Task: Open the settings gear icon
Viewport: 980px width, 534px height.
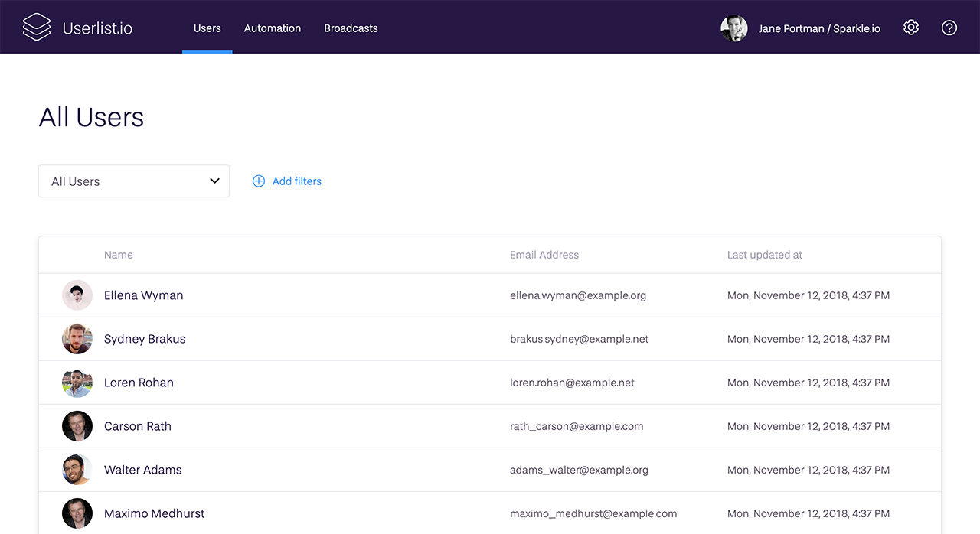Action: 910,27
